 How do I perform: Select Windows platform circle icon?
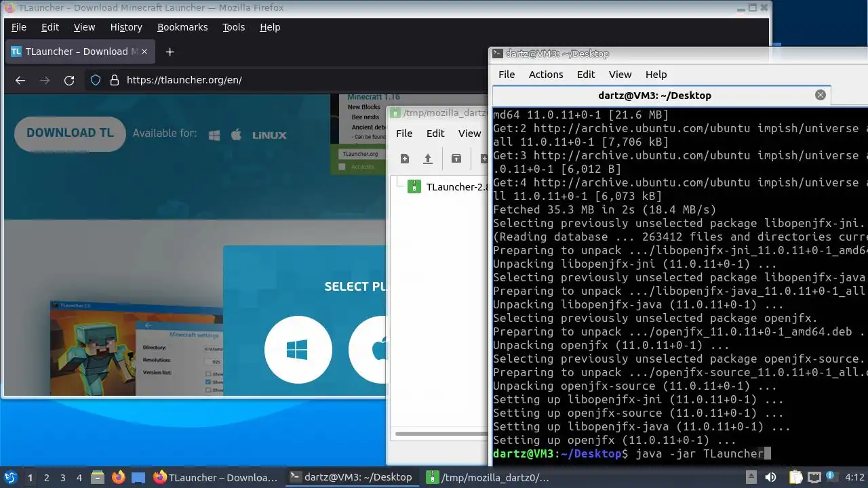click(x=298, y=350)
